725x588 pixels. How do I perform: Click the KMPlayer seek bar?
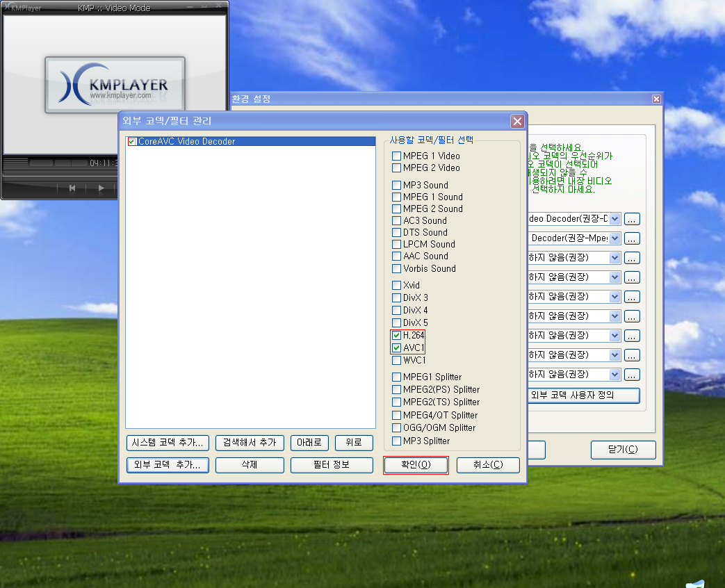[60, 174]
